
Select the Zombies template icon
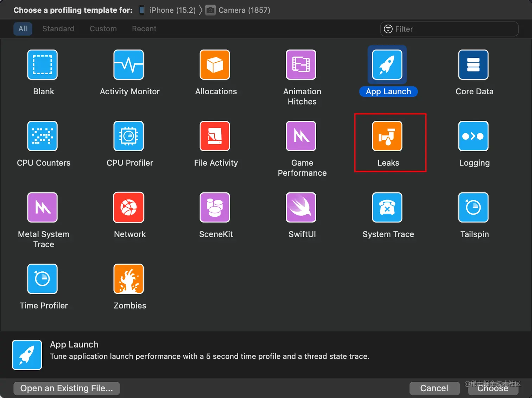click(x=129, y=279)
